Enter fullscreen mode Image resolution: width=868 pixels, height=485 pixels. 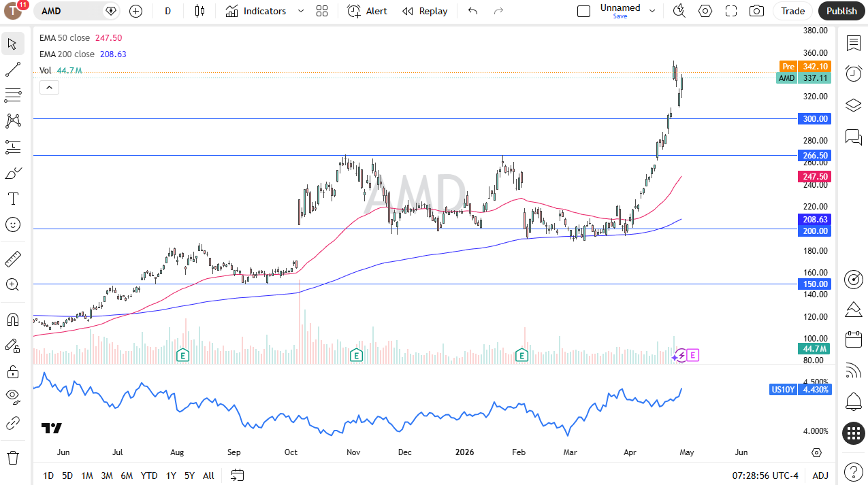point(731,11)
